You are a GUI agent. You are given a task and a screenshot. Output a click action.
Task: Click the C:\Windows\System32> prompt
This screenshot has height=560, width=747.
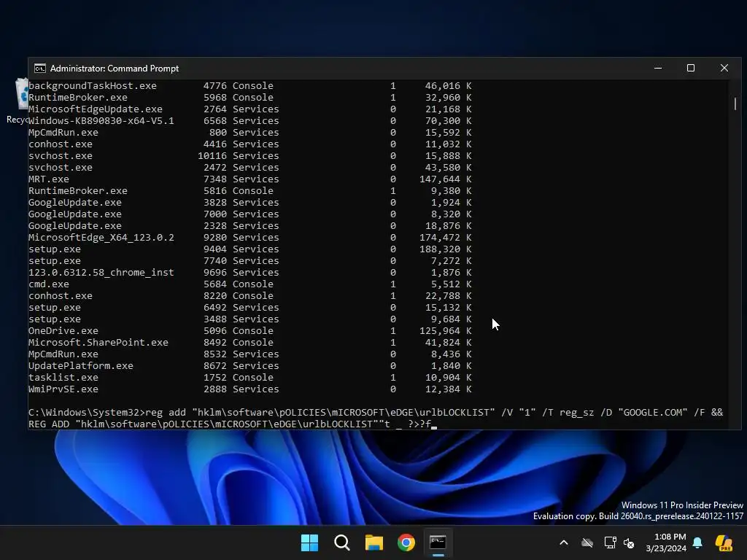(x=87, y=413)
